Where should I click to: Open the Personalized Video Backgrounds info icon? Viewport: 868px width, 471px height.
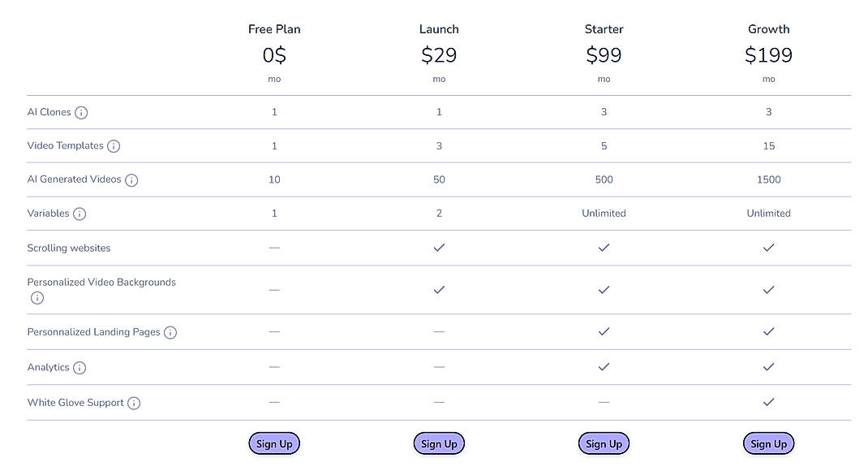(x=37, y=298)
